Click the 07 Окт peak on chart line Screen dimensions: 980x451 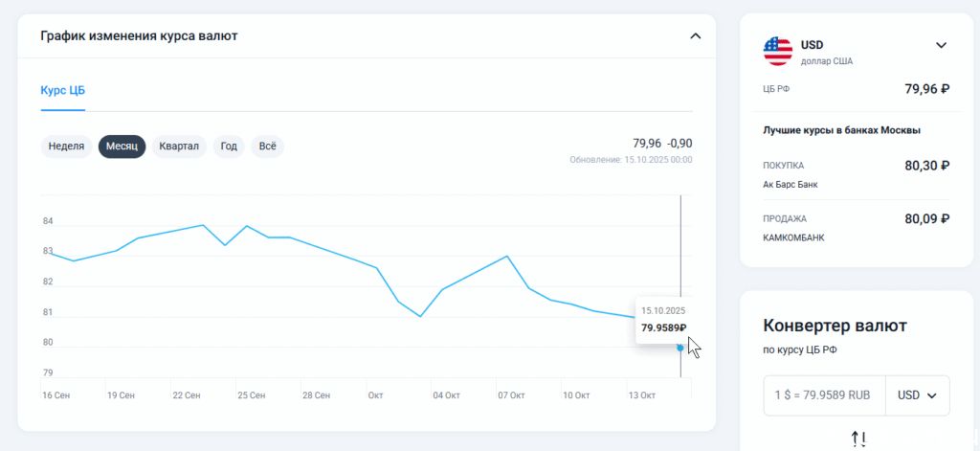point(507,256)
